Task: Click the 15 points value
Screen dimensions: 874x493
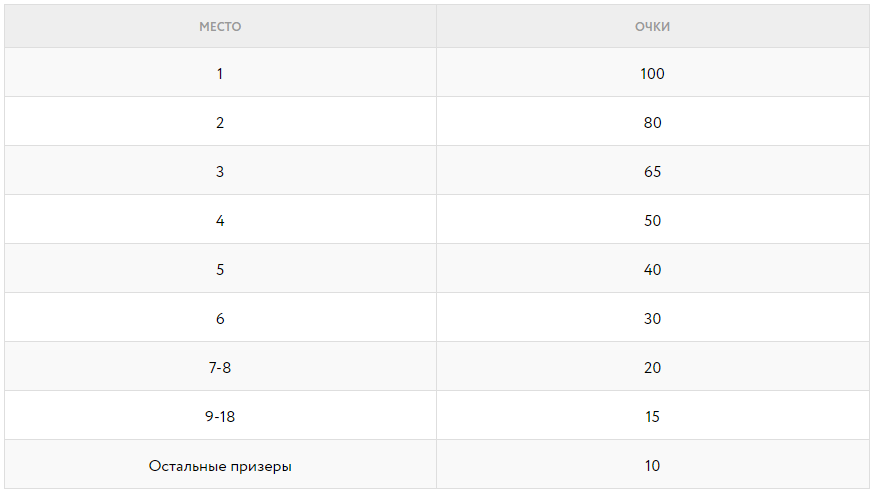Action: tap(652, 417)
